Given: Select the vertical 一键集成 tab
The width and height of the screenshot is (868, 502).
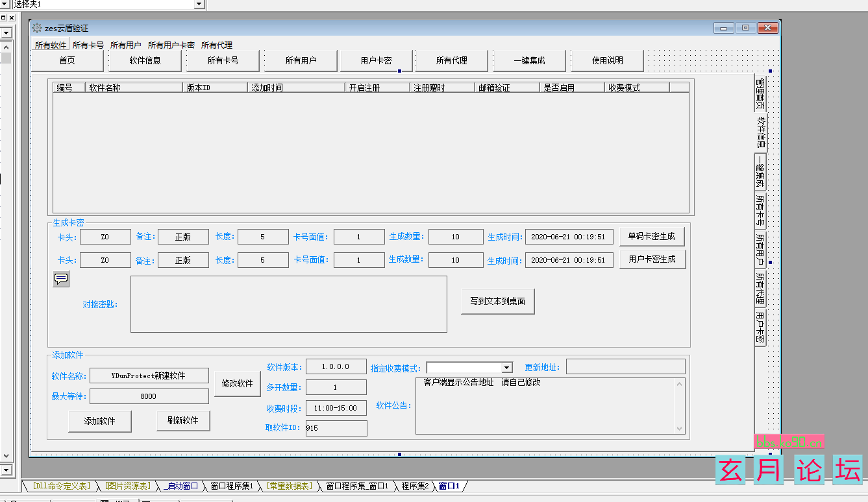Looking at the screenshot, I should 760,171.
